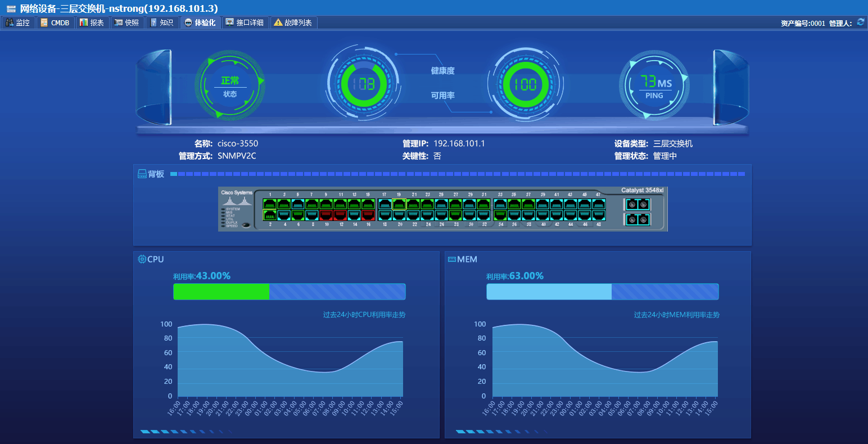Select red port 16 on the backplane

369,215
